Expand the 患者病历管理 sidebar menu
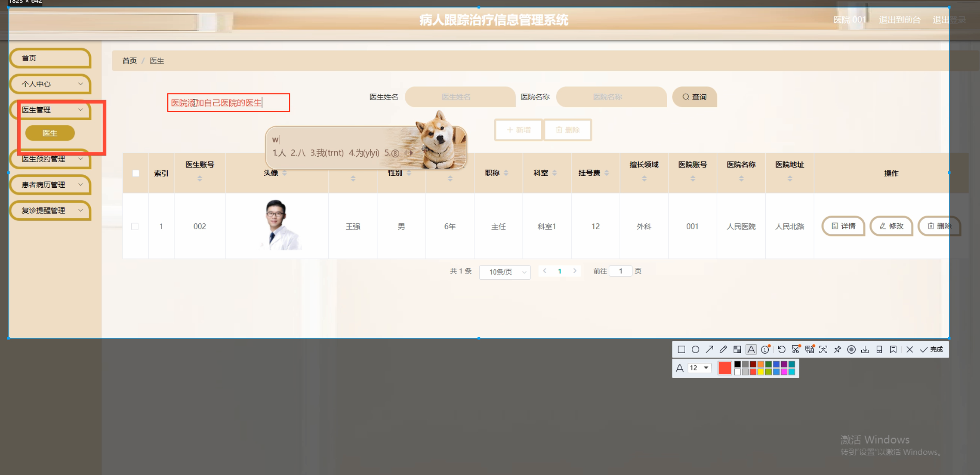This screenshot has width=980, height=475. click(x=50, y=185)
